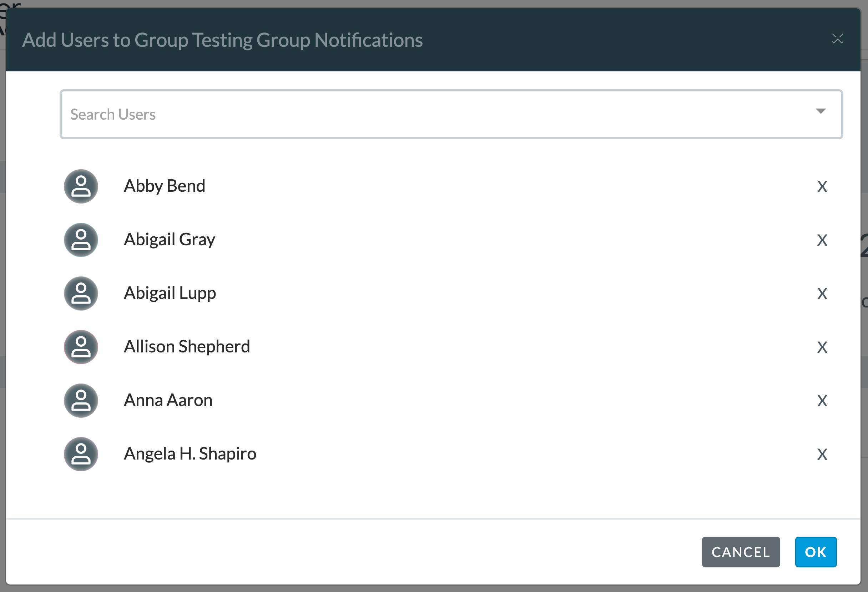Cancel adding users to the group
Image resolution: width=868 pixels, height=592 pixels.
[x=741, y=552]
